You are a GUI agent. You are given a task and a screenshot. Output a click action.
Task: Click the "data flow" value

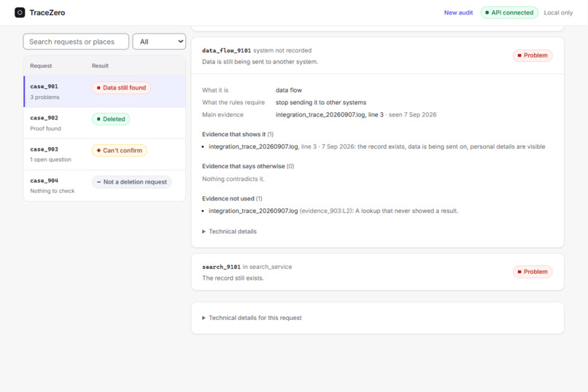click(x=289, y=90)
